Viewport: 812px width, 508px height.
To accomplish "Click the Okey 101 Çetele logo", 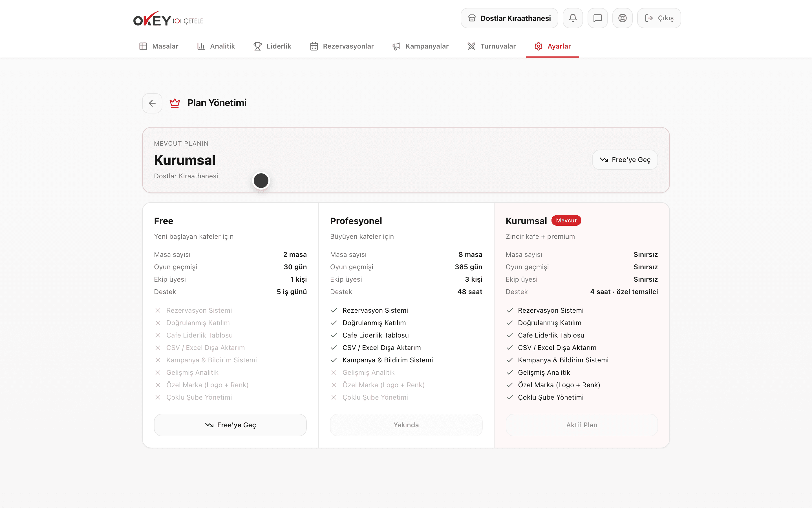I will (168, 19).
